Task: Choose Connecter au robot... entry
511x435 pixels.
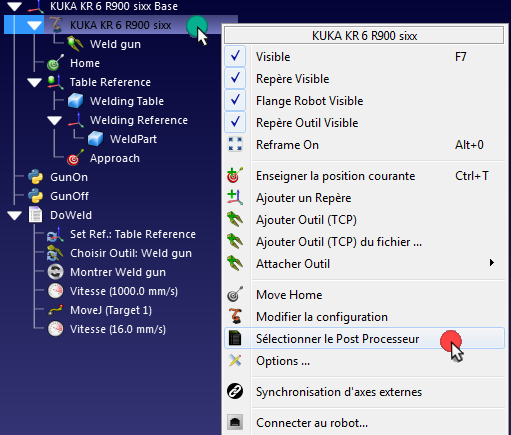Action: click(364, 423)
